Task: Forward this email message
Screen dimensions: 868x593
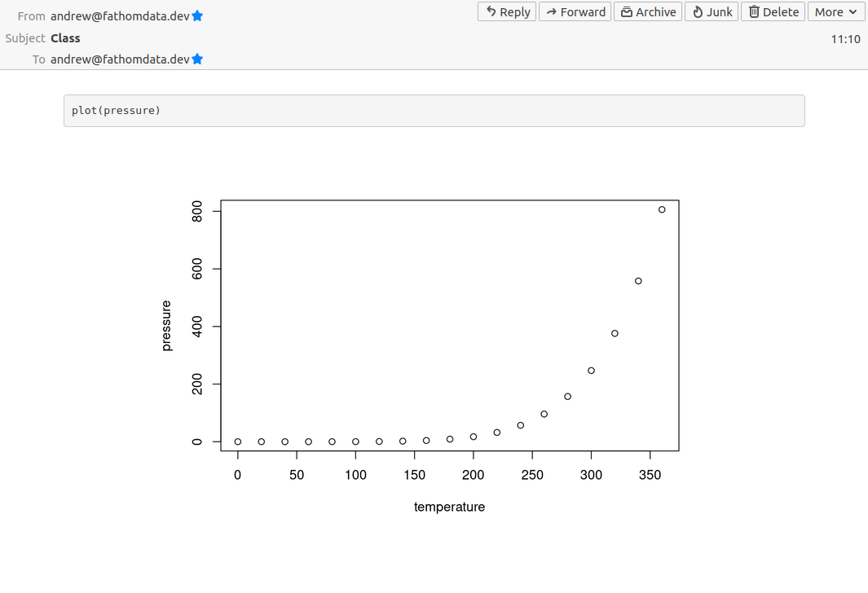Action: point(575,11)
